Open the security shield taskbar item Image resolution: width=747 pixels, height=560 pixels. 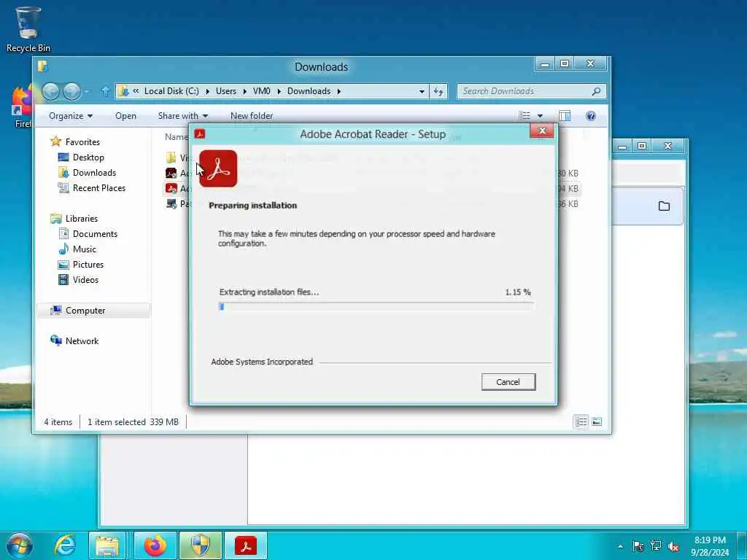point(200,545)
